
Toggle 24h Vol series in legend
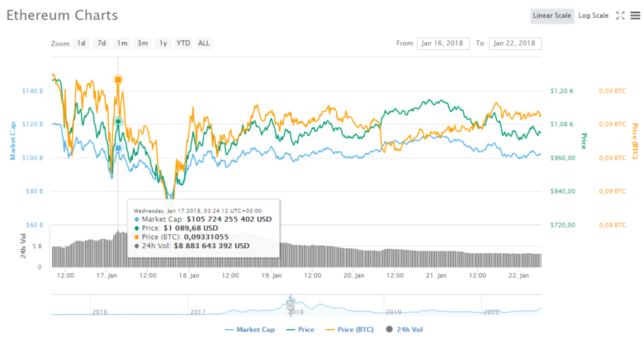click(x=404, y=329)
